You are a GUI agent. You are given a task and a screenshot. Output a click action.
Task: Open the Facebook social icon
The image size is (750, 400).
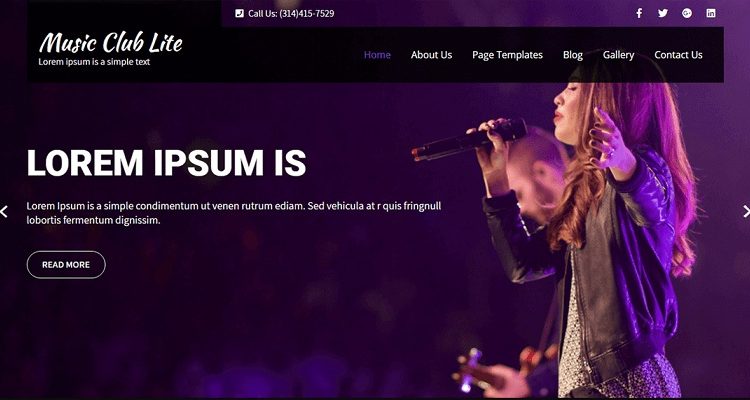[639, 13]
